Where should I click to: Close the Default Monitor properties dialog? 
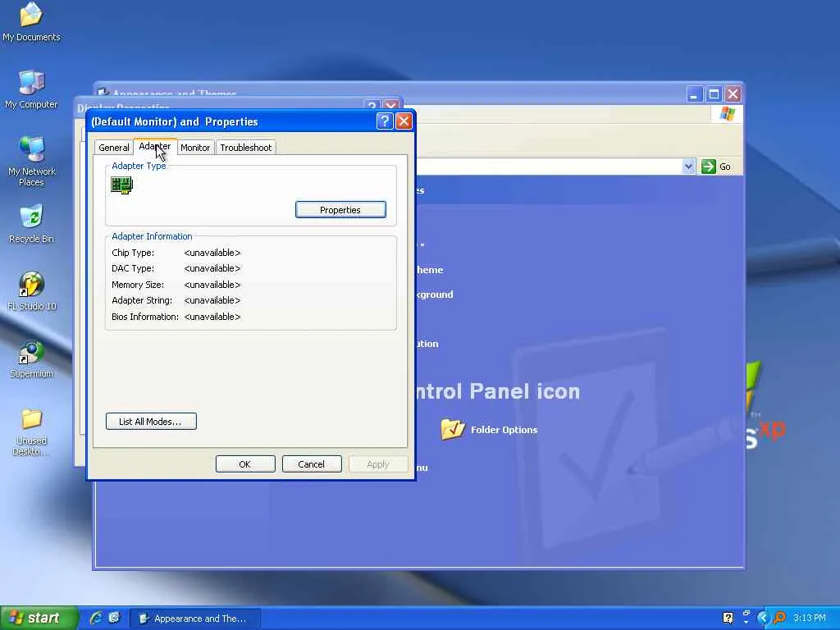tap(404, 121)
